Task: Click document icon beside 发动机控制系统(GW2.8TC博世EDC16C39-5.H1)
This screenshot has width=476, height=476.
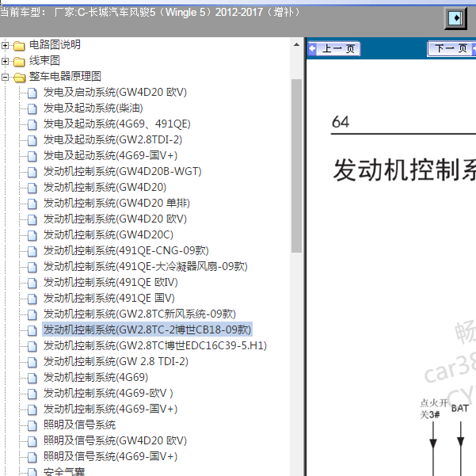Action: coord(32,346)
